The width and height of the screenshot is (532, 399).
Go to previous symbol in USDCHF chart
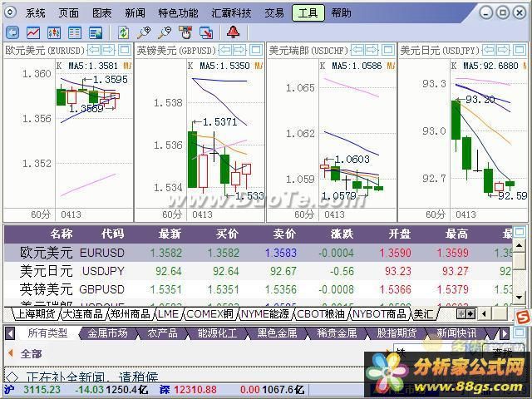tap(357, 50)
